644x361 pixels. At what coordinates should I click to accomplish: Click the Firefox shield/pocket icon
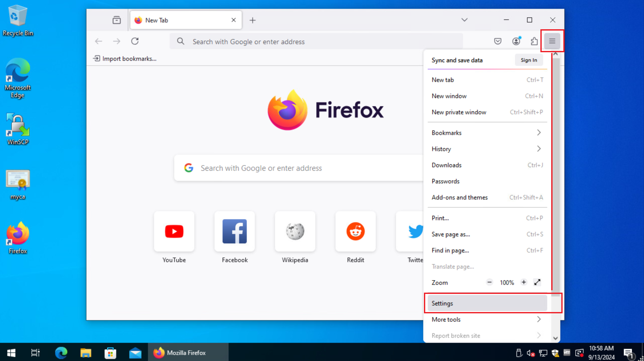499,41
